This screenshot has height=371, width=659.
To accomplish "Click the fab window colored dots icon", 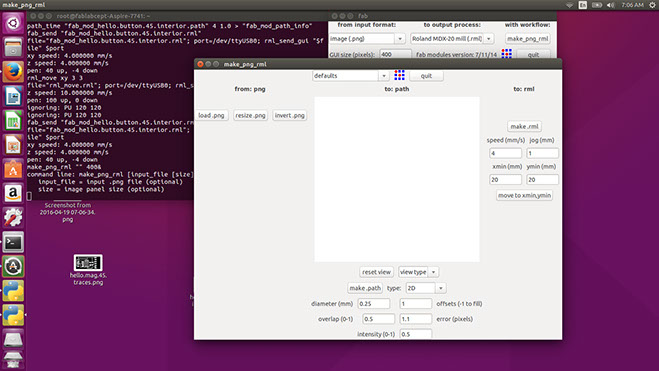I will point(506,54).
